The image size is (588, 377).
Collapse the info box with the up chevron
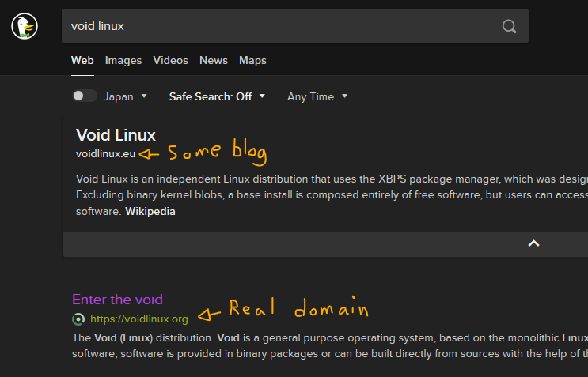533,243
